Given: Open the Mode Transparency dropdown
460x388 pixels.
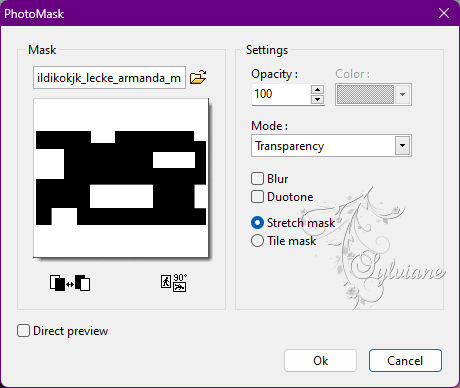Looking at the screenshot, I should click(402, 146).
